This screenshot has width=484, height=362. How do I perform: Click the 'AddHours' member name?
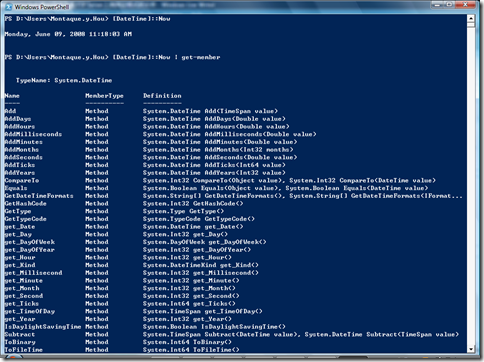coord(20,126)
